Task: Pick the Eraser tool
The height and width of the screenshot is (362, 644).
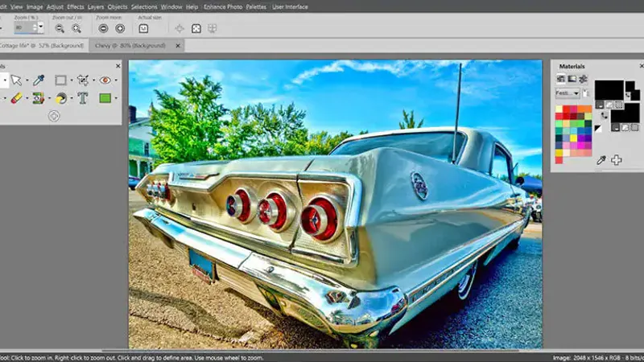Action: point(15,98)
